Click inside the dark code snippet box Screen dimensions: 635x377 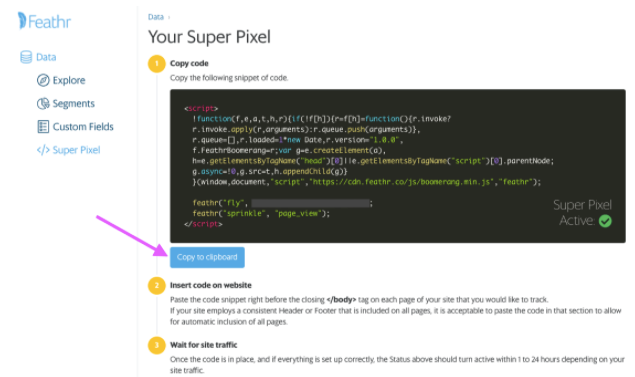point(398,166)
